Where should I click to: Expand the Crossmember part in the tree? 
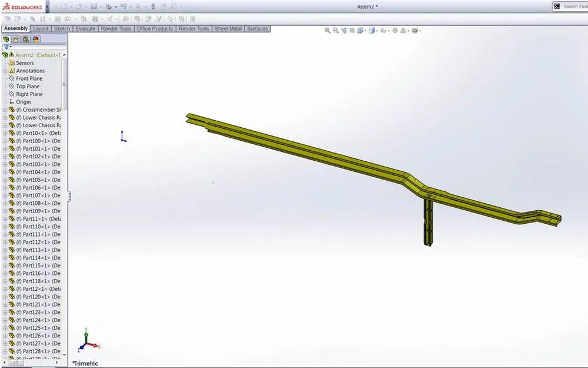pyautogui.click(x=4, y=110)
